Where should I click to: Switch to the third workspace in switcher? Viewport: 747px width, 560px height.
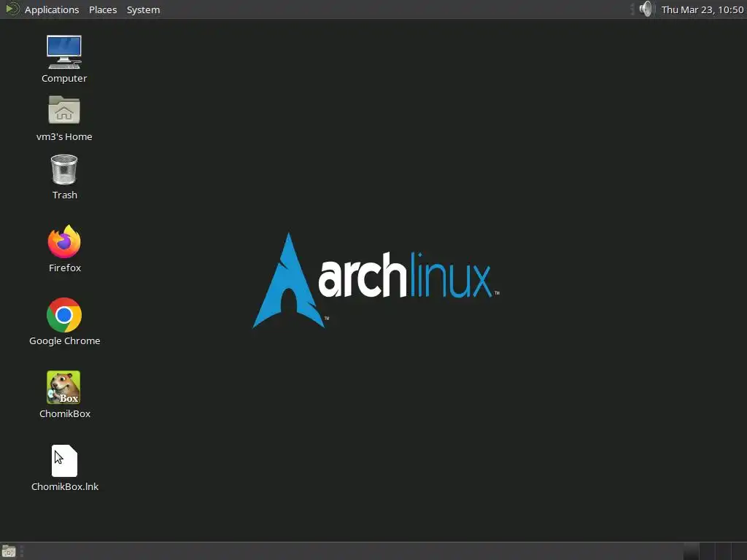tap(724, 551)
